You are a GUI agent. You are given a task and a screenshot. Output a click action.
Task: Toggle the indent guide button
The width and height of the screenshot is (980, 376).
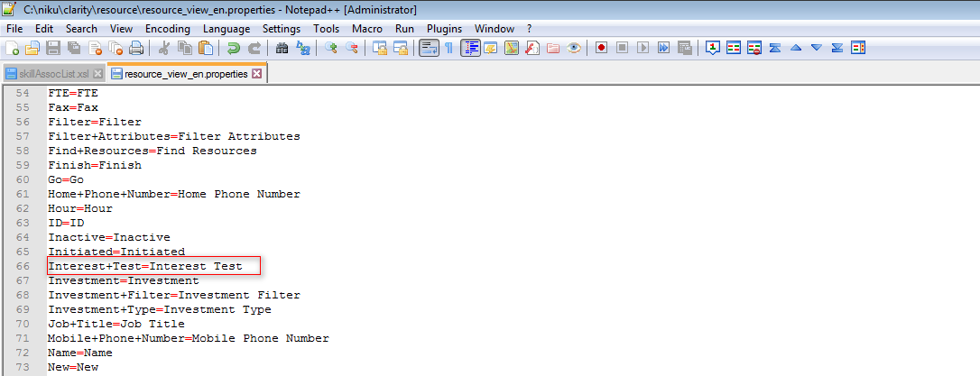pyautogui.click(x=470, y=48)
